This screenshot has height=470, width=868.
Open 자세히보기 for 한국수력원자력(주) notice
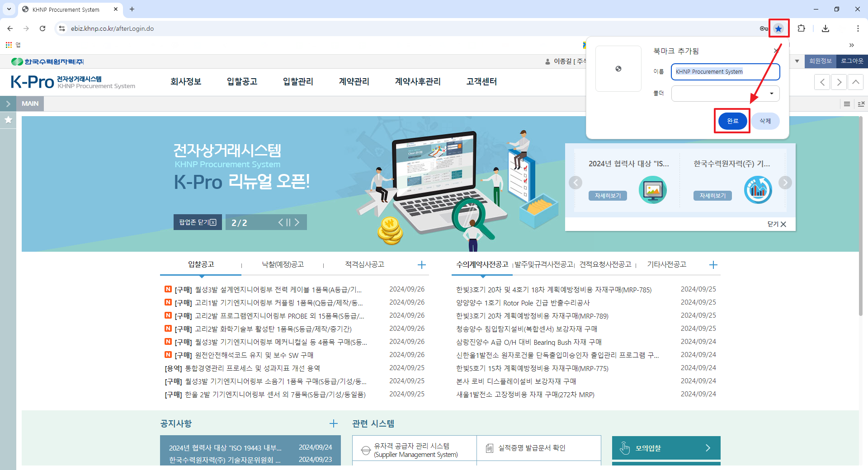tap(712, 196)
